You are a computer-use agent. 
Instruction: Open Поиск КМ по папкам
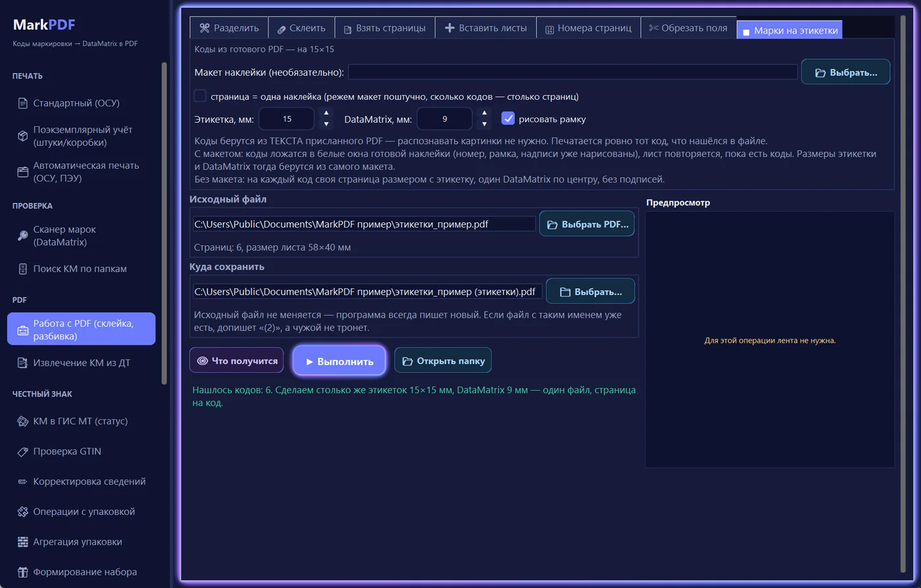tap(81, 269)
